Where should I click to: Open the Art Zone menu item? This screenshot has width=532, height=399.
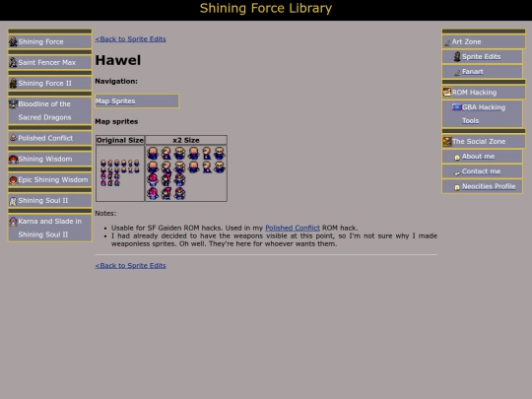(466, 41)
